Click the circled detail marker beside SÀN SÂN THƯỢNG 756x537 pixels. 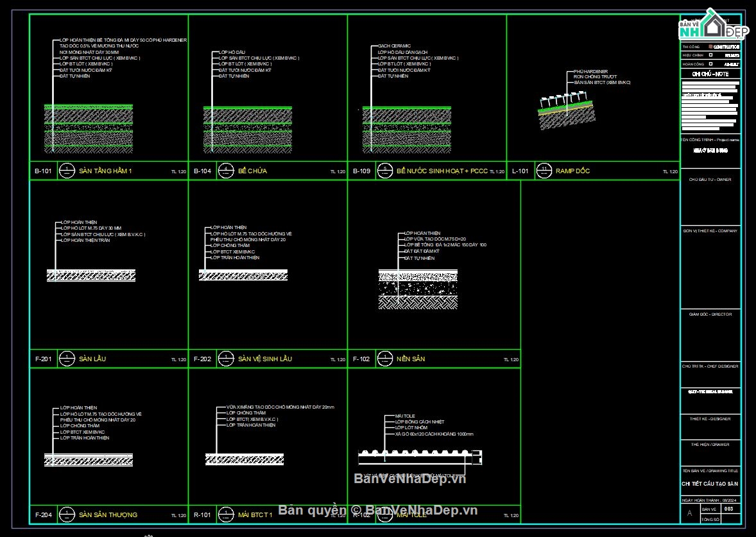66,514
